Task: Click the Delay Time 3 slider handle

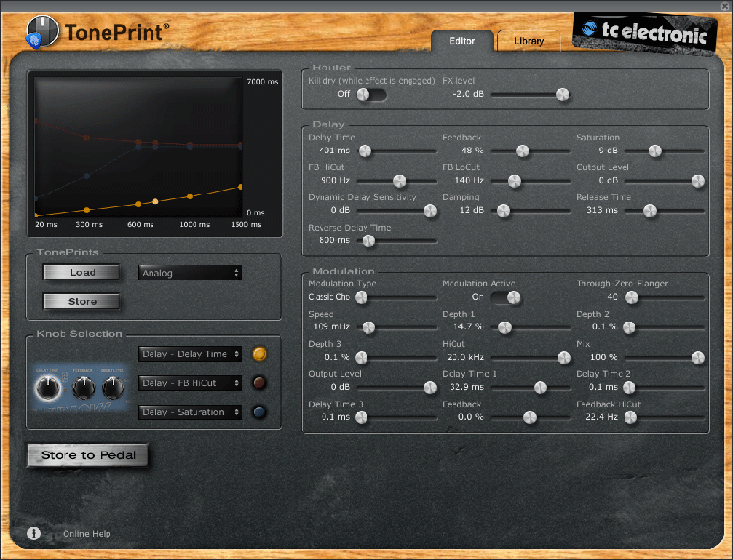Action: tap(361, 417)
